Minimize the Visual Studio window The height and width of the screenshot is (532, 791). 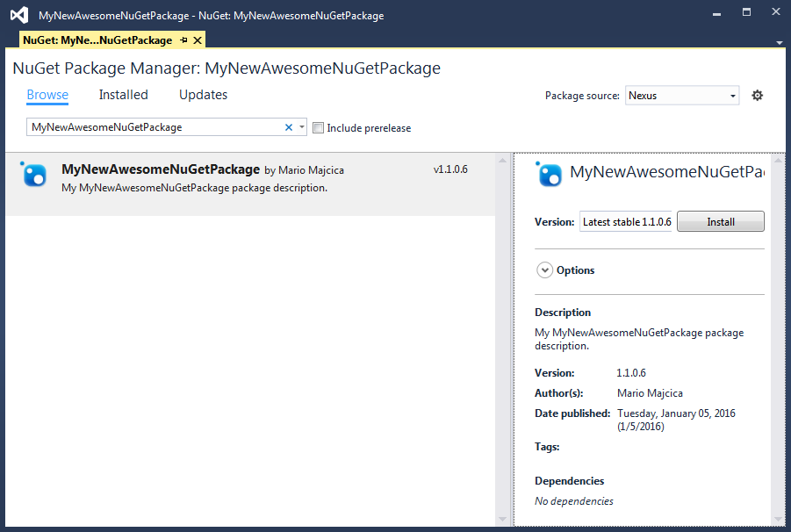coord(716,12)
